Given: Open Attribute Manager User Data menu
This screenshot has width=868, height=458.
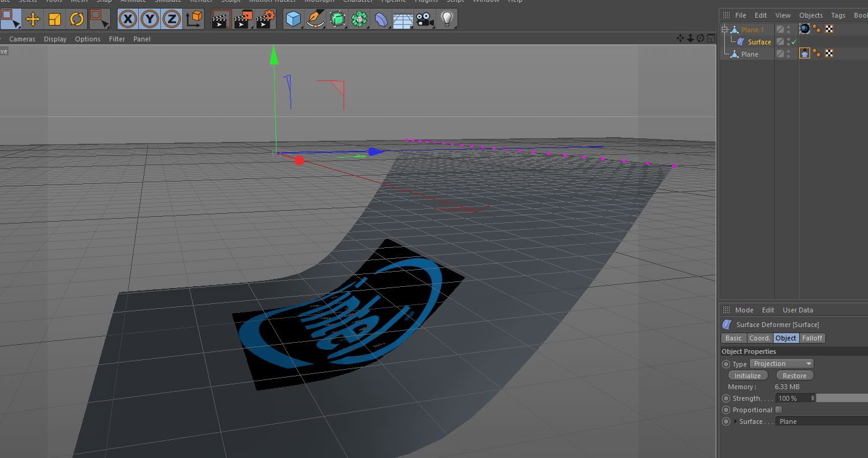Looking at the screenshot, I should pos(797,310).
